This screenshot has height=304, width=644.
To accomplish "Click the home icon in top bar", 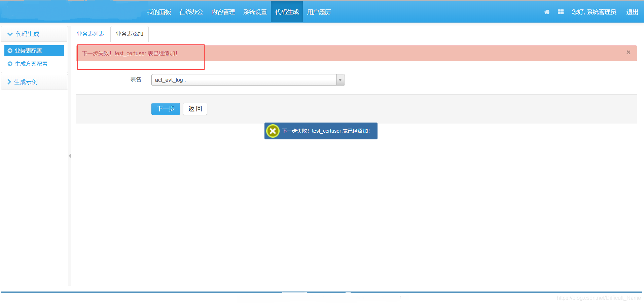I will 547,12.
